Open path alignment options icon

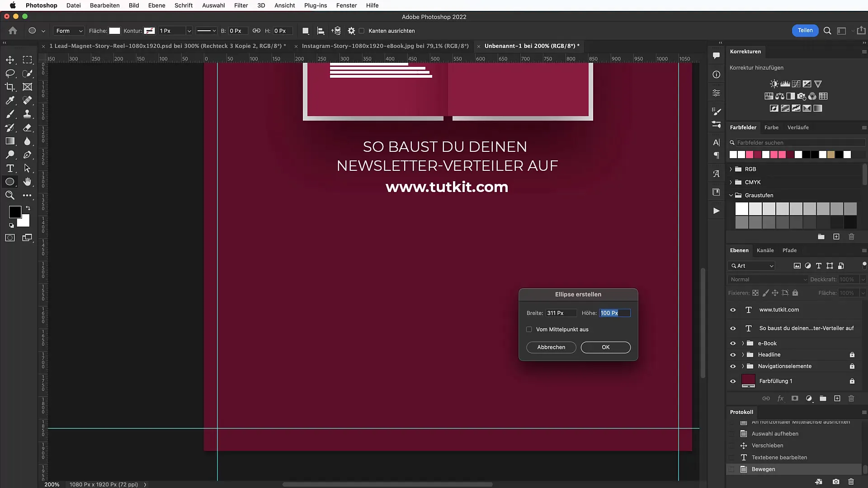tap(321, 31)
